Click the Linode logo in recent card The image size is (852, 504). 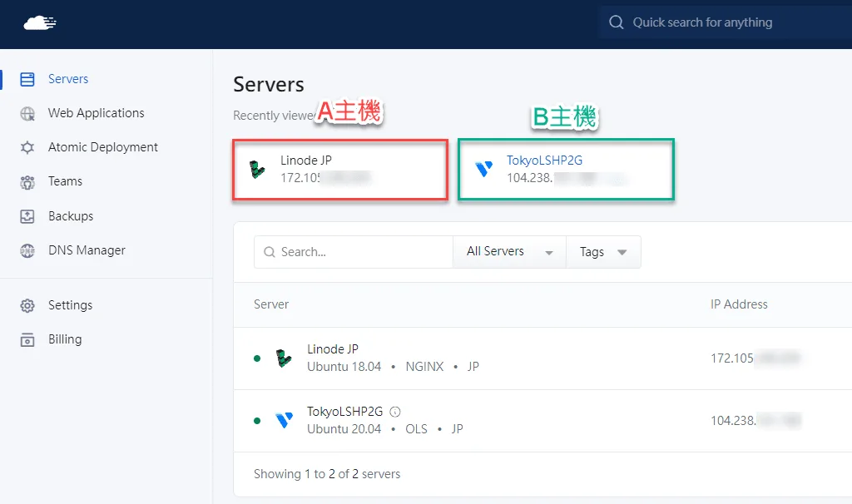pos(257,170)
